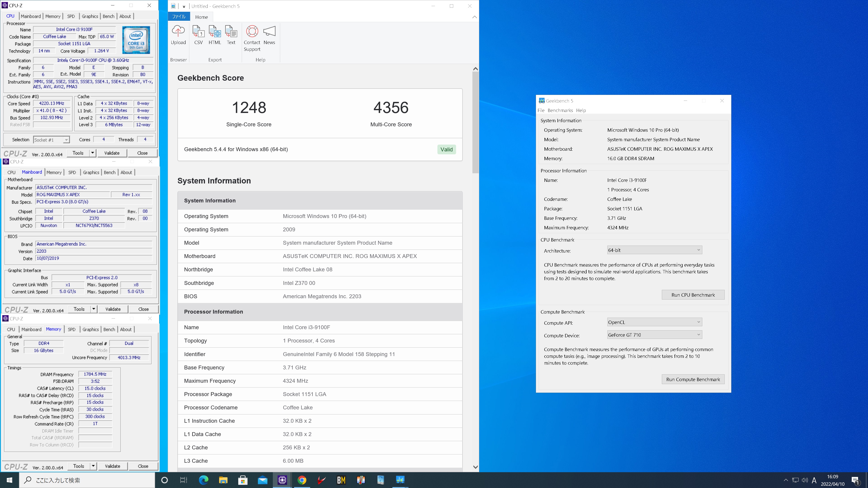
Task: Open Microsoft Store from taskbar
Action: (x=243, y=480)
